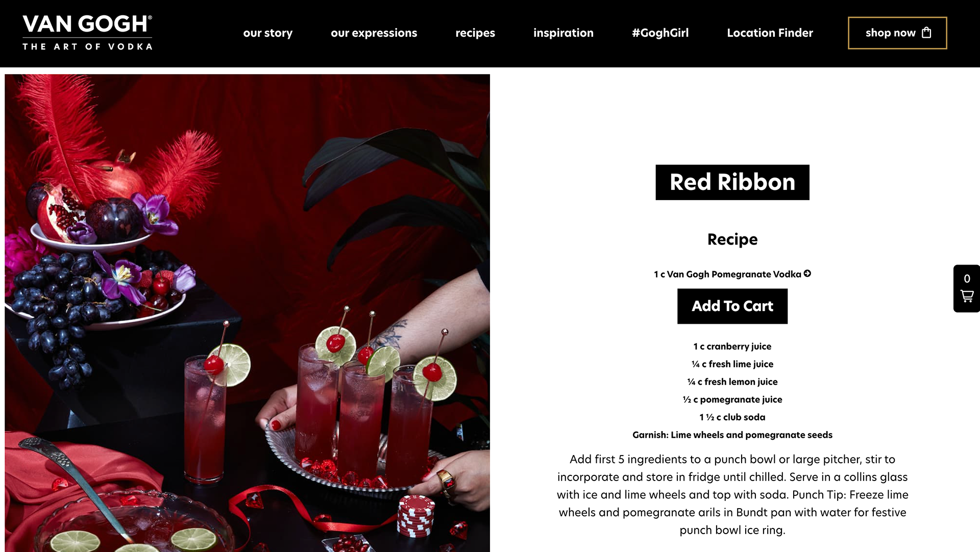Click the Red Ribbon title banner
The height and width of the screenshot is (552, 980).
click(732, 182)
